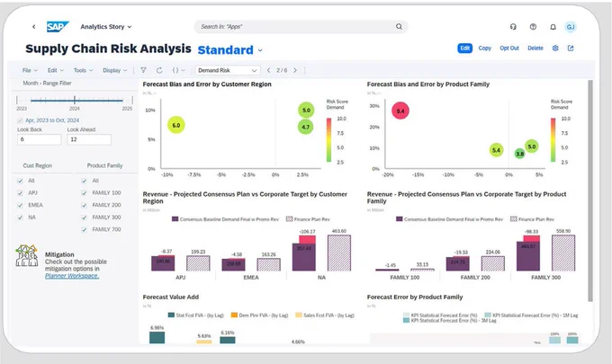Click the SAP logo

pyautogui.click(x=58, y=26)
